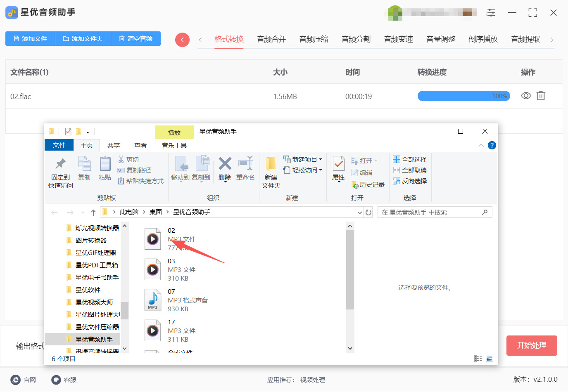Click Open (打开) in Explorer ribbon
The height and width of the screenshot is (392, 568).
364,161
